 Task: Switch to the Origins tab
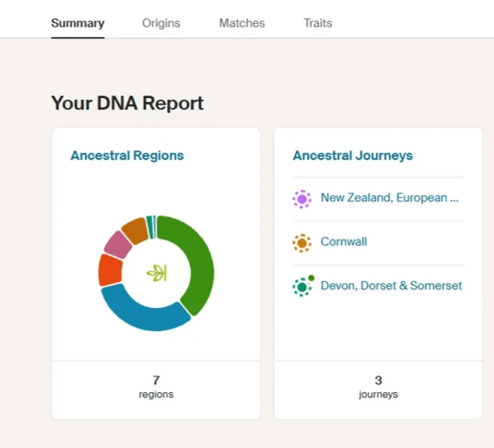(161, 23)
